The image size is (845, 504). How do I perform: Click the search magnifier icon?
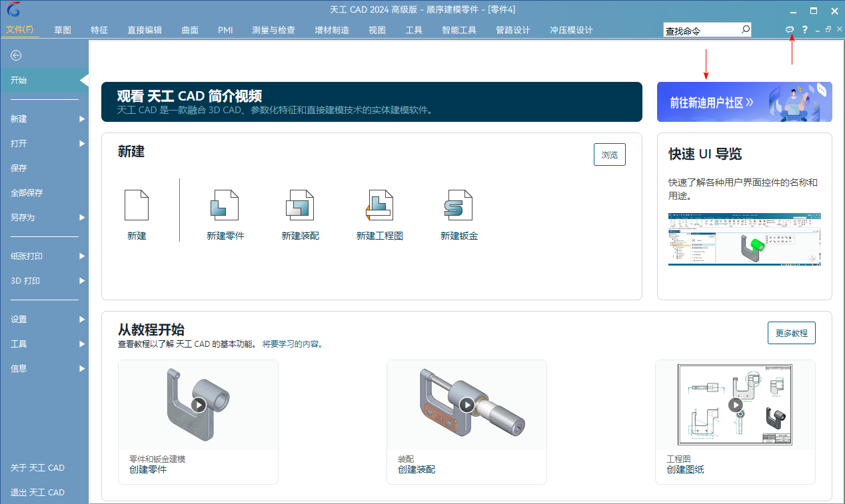click(x=745, y=30)
